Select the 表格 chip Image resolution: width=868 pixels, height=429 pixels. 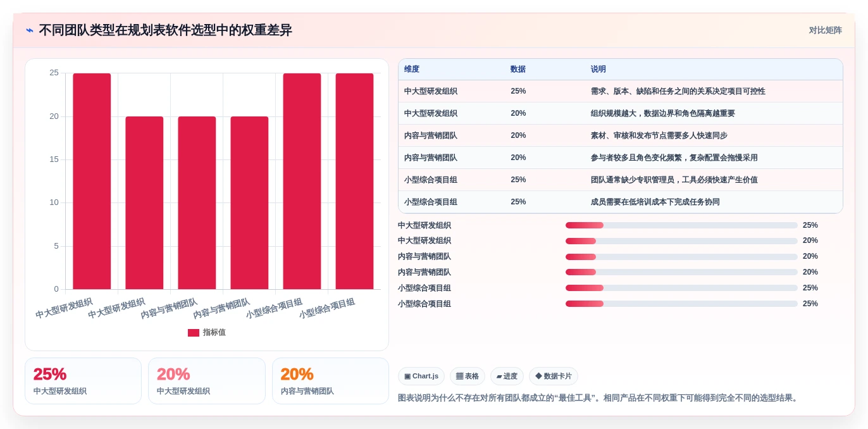coord(468,376)
